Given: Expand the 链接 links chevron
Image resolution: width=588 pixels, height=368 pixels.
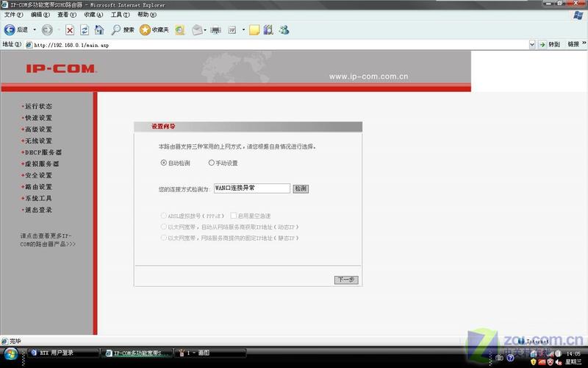Looking at the screenshot, I should (x=584, y=43).
